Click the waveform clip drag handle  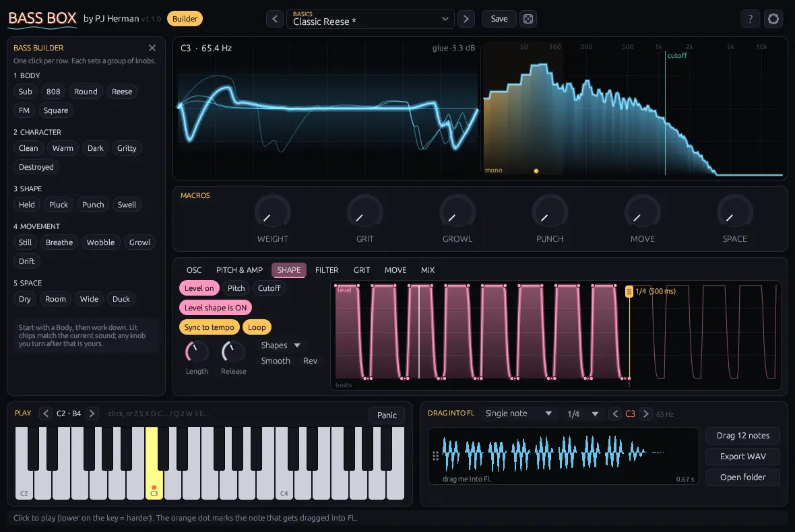(435, 456)
